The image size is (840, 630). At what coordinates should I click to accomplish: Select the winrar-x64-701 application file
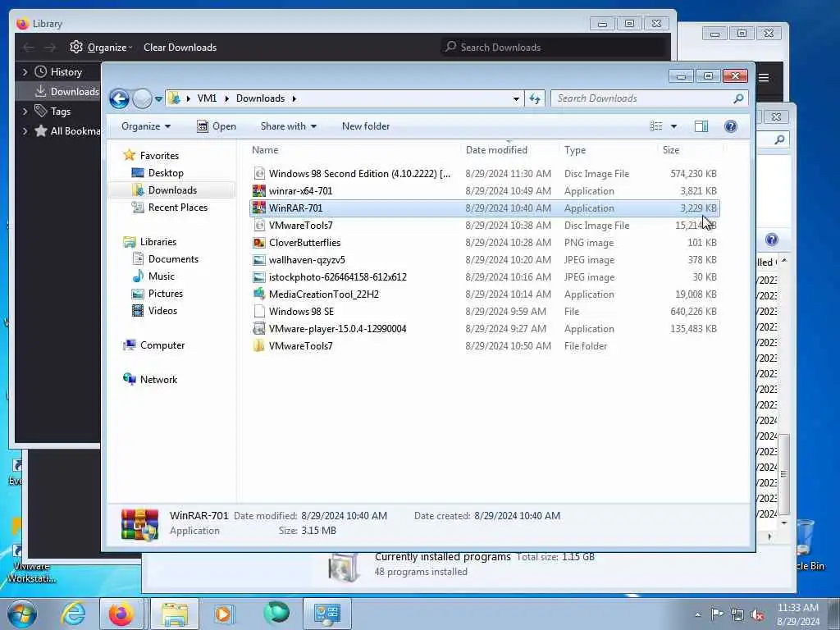click(485, 190)
